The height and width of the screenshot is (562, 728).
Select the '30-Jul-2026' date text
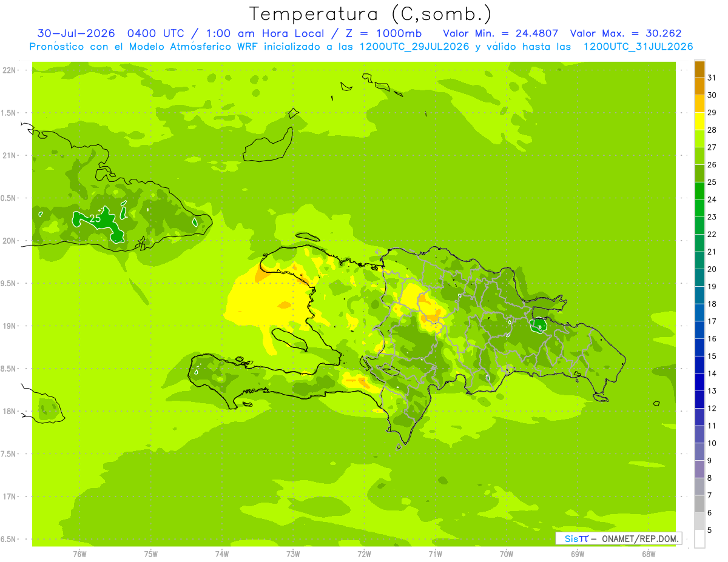(76, 33)
